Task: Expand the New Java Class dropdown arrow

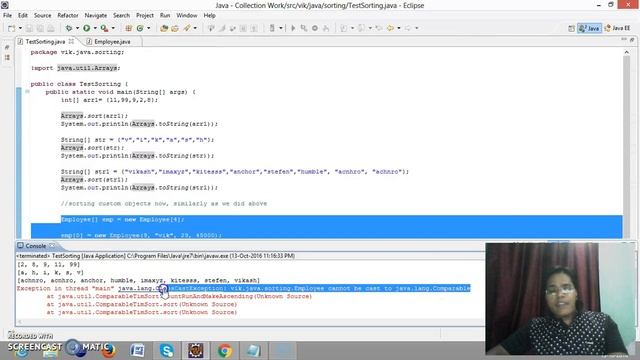Action: click(149, 28)
